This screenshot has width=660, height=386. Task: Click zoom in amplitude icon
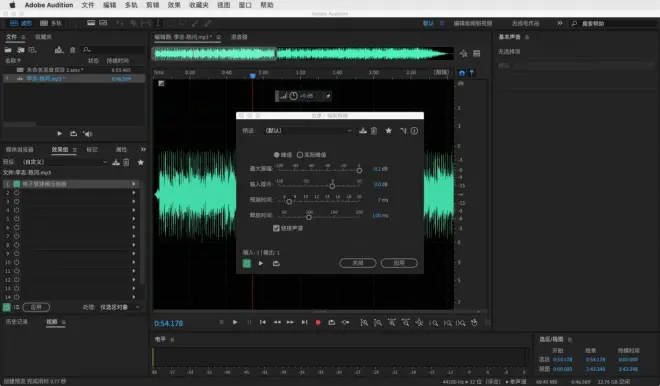click(364, 323)
